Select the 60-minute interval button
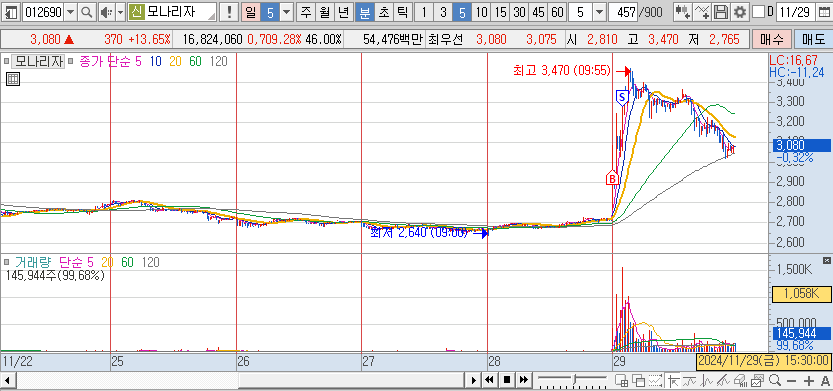 click(557, 12)
